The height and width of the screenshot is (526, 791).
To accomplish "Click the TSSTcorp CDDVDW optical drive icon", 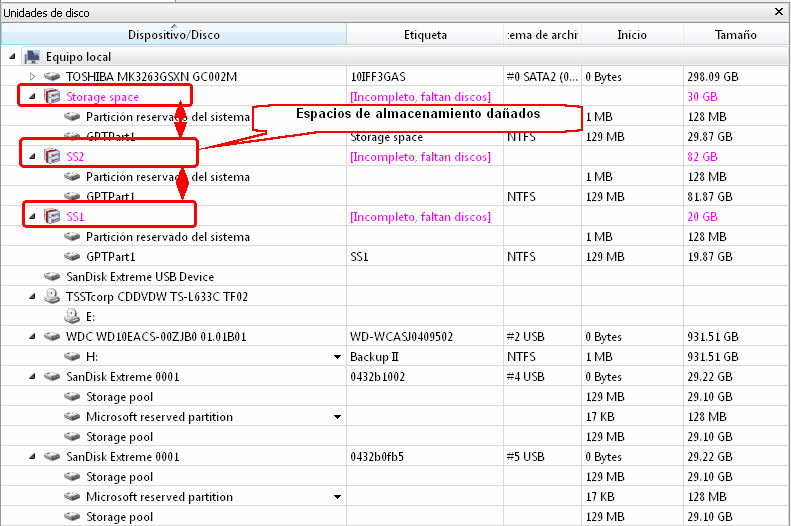I will [52, 296].
